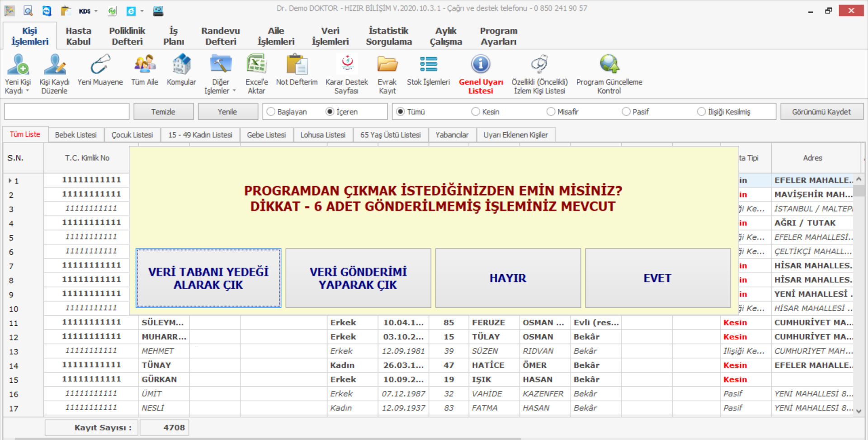
Task: Click Yenile button
Action: pyautogui.click(x=227, y=112)
